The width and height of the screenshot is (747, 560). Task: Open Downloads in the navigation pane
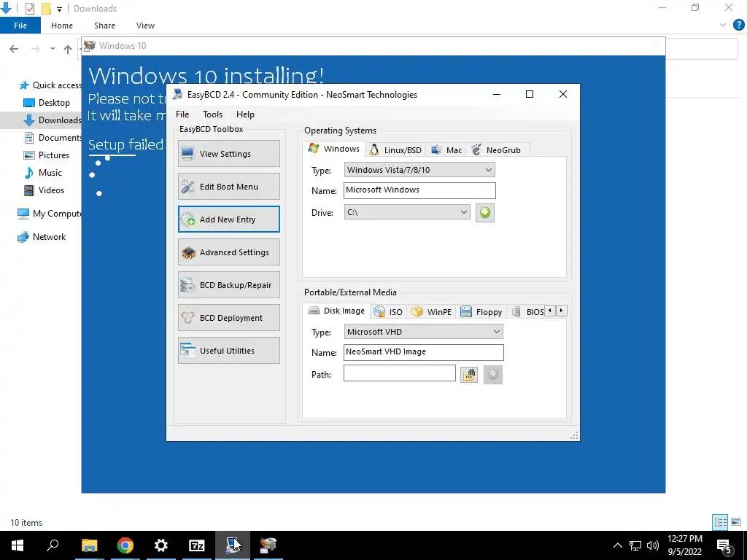pos(53,120)
